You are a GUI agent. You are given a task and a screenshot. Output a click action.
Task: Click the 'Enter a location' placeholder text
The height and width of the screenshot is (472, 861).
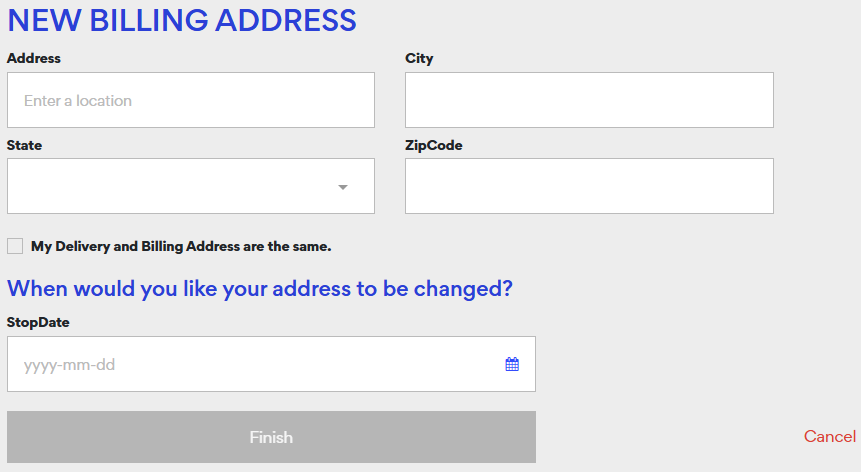(x=77, y=101)
